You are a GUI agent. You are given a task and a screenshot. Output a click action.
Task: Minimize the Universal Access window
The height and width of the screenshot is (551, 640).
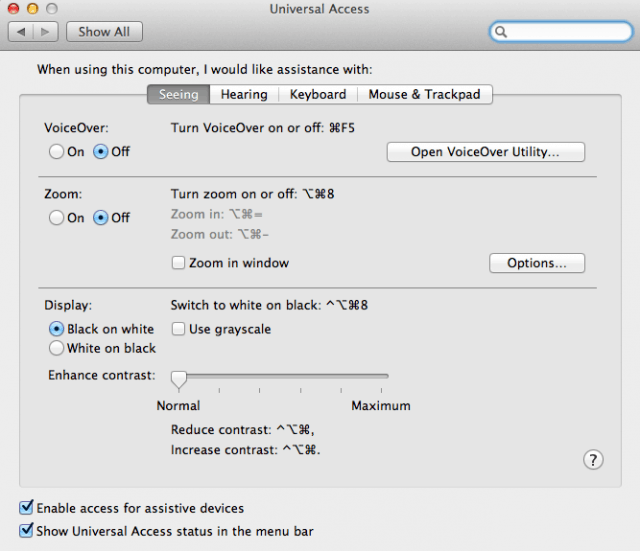pos(33,9)
